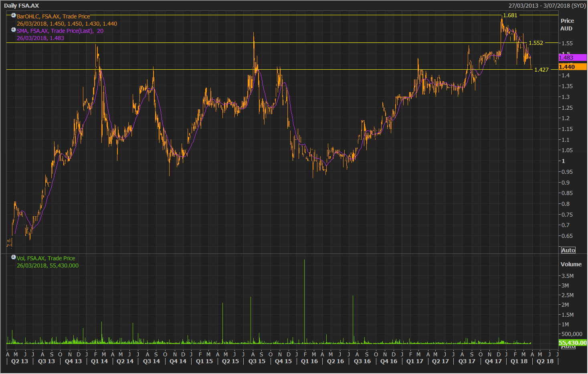This screenshot has width=588, height=374.
Task: Click the 'Q3 15' quarter label
Action: tap(257, 361)
